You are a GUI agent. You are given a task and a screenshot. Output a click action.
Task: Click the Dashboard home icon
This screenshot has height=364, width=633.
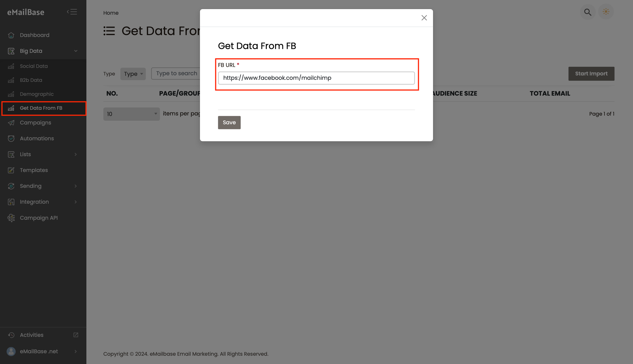pos(11,35)
